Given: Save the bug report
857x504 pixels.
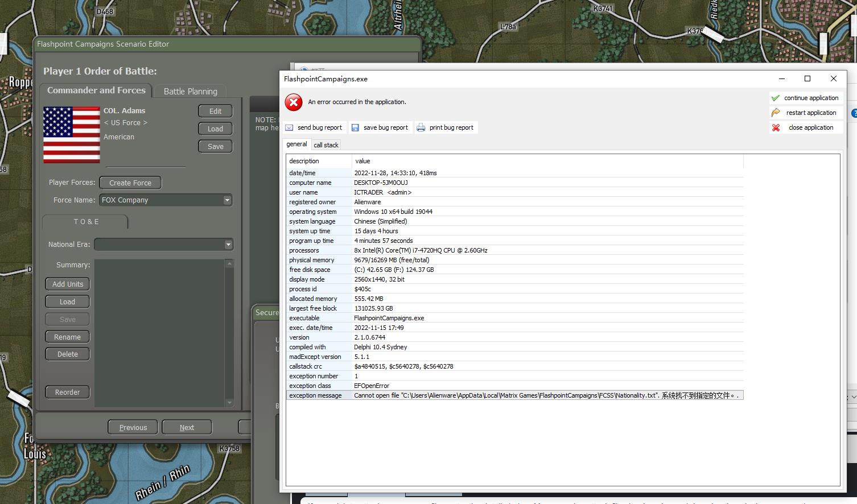Looking at the screenshot, I should click(x=380, y=127).
